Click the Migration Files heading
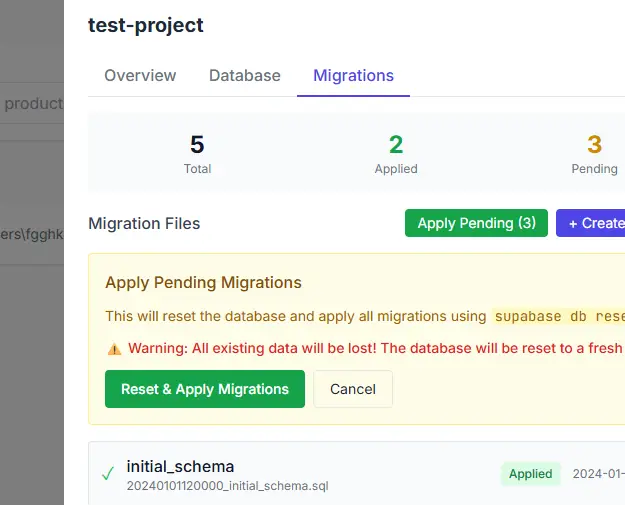 tap(144, 223)
